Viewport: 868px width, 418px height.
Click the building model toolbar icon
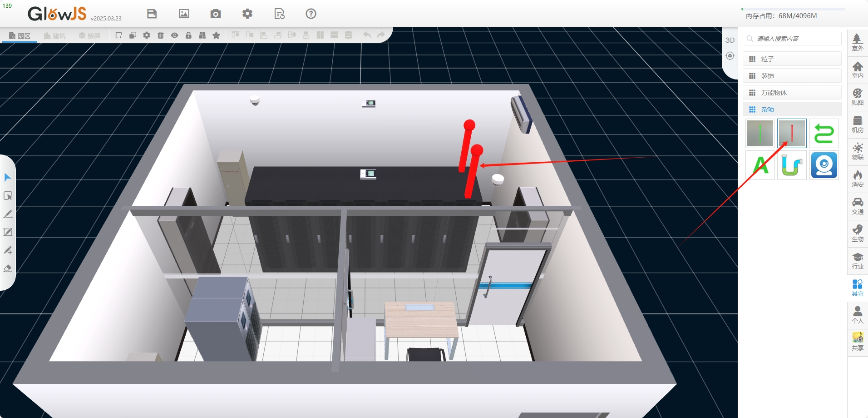(x=202, y=35)
